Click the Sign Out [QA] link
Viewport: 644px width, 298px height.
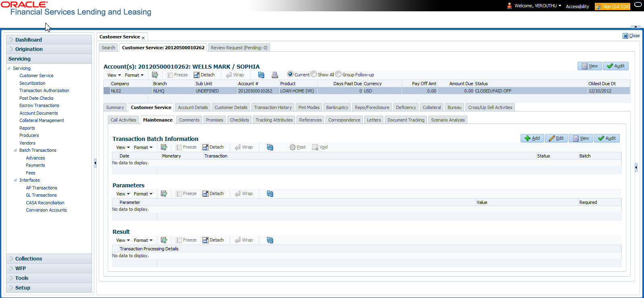click(613, 6)
